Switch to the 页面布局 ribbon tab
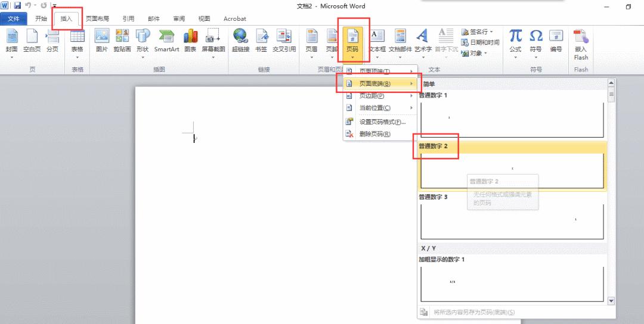The image size is (644, 324). pos(97,18)
